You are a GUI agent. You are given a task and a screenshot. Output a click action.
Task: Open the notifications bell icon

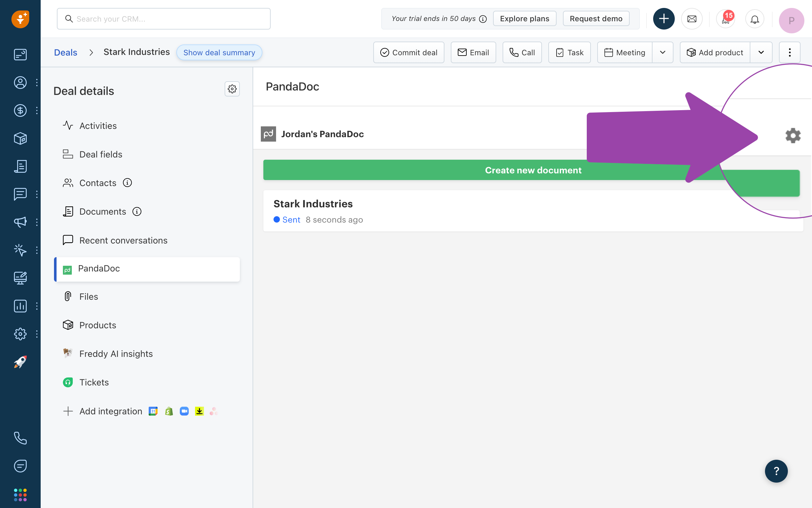pyautogui.click(x=754, y=19)
